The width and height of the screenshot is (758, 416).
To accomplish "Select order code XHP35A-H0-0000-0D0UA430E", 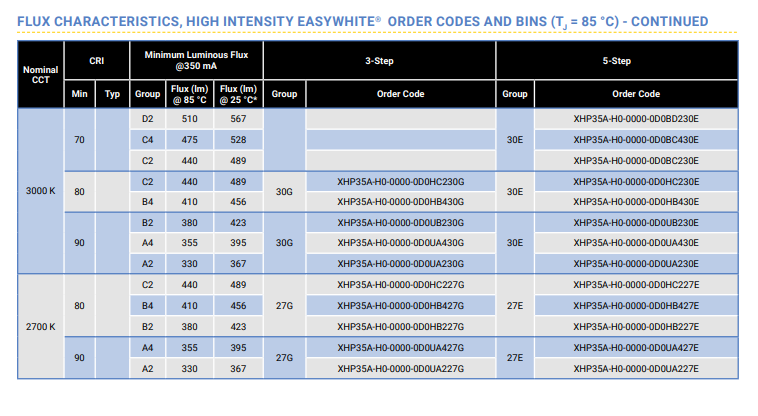I will tap(636, 243).
